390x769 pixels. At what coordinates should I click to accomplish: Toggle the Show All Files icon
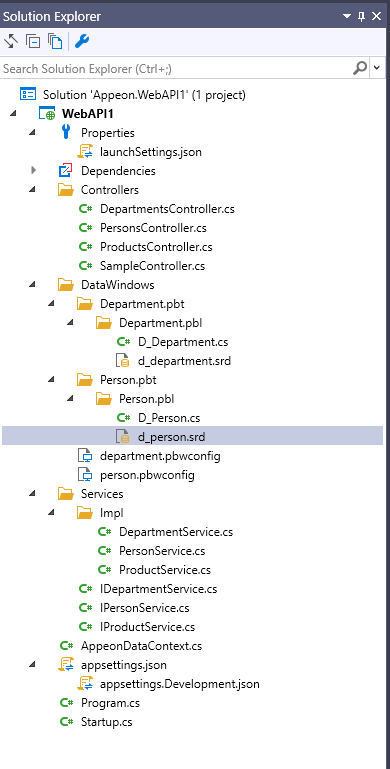[x=55, y=41]
